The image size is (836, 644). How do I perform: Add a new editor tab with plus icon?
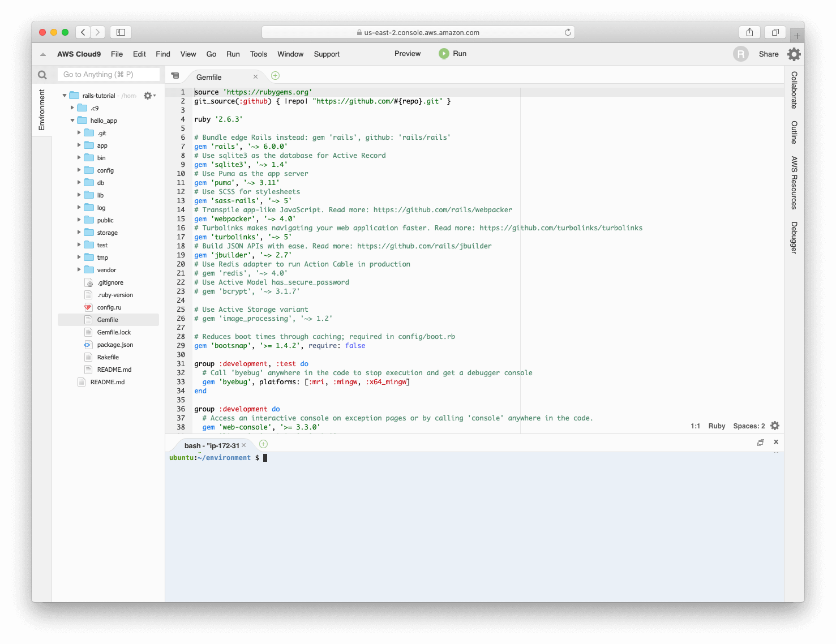(275, 76)
